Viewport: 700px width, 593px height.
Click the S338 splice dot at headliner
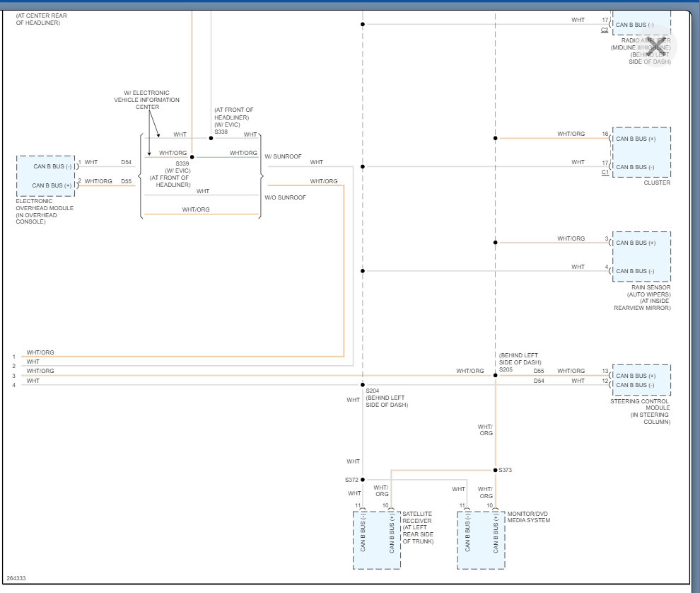pos(211,138)
